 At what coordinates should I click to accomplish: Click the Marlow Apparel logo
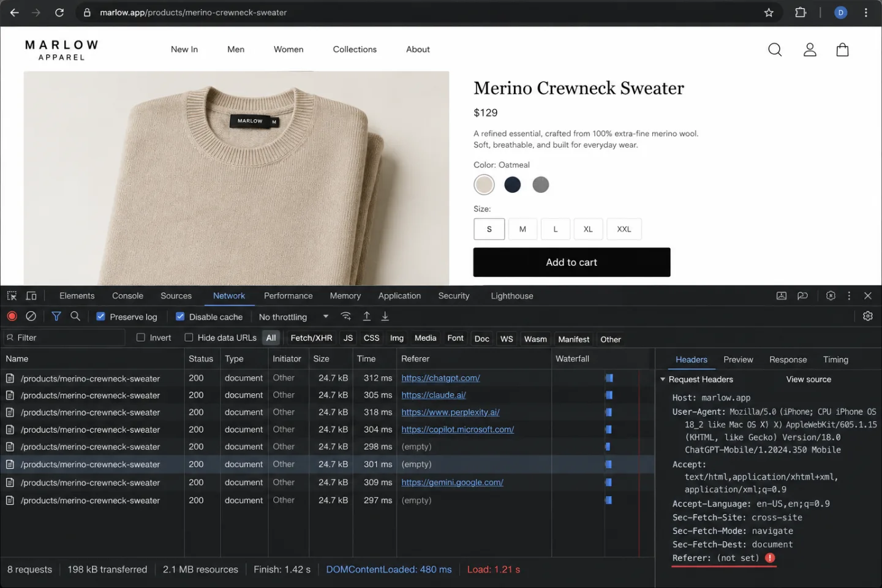(x=61, y=50)
